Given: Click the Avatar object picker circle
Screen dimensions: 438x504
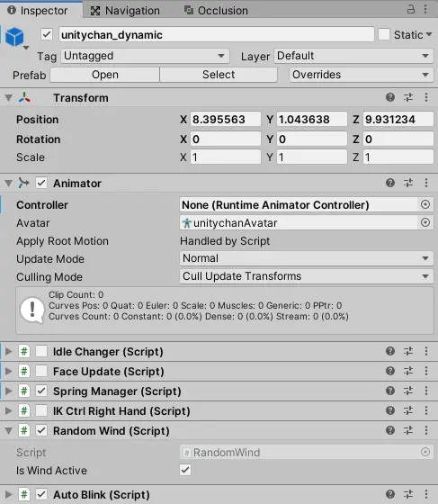Looking at the screenshot, I should click(x=425, y=222).
